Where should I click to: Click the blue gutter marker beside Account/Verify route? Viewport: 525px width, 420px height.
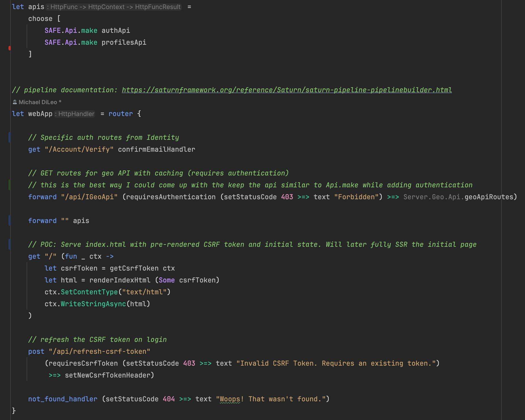click(x=10, y=137)
